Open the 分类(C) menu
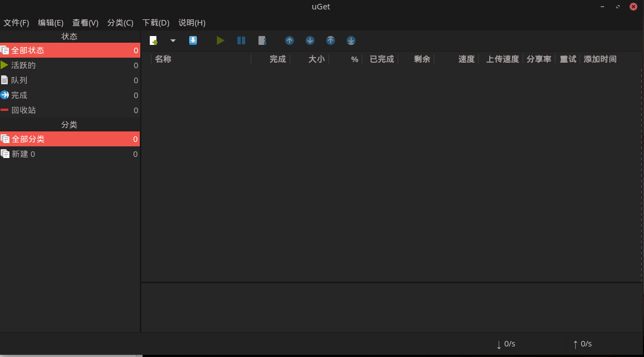Image resolution: width=644 pixels, height=357 pixels. point(120,23)
